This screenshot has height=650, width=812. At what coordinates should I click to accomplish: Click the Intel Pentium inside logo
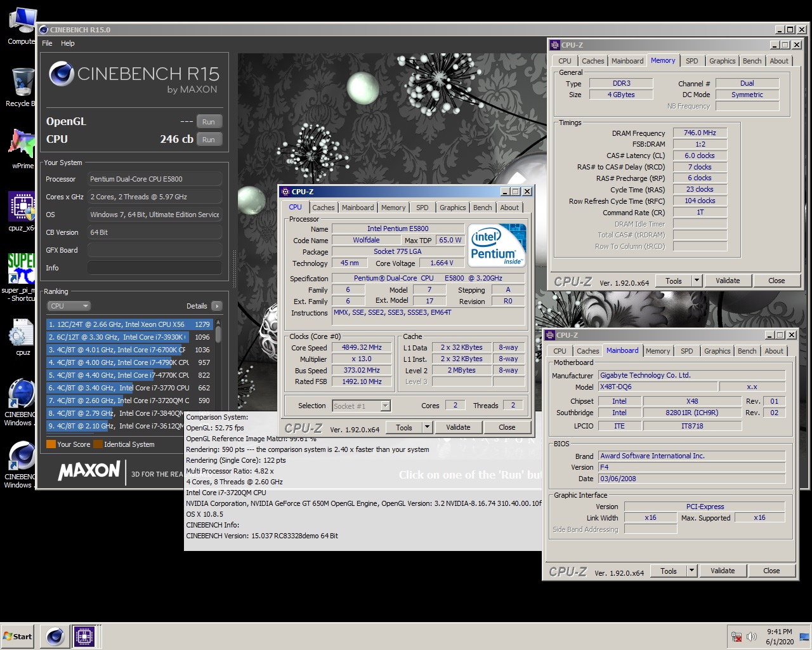(498, 244)
